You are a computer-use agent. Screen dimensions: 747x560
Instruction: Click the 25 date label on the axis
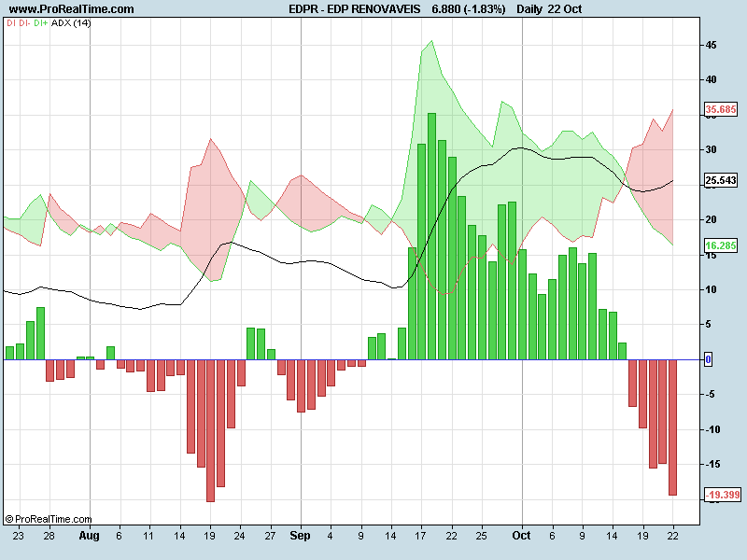482,536
